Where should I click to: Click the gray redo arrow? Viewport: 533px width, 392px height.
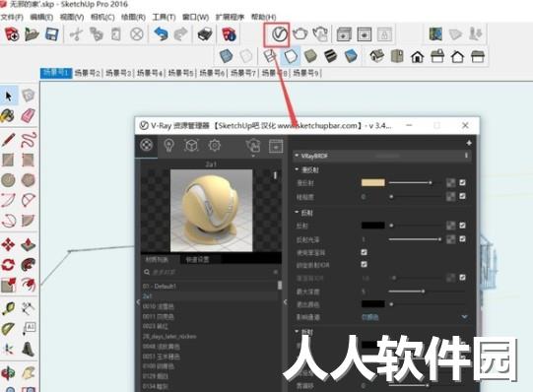pyautogui.click(x=181, y=33)
